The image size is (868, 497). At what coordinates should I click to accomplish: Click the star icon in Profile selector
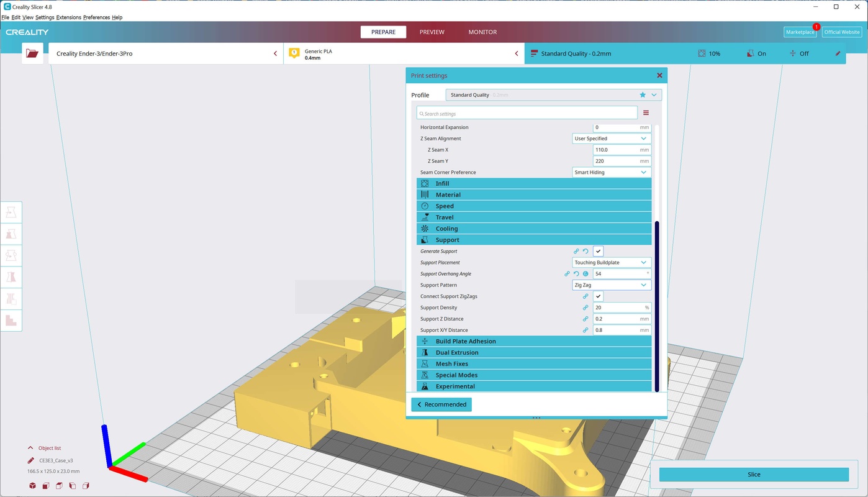tap(643, 95)
